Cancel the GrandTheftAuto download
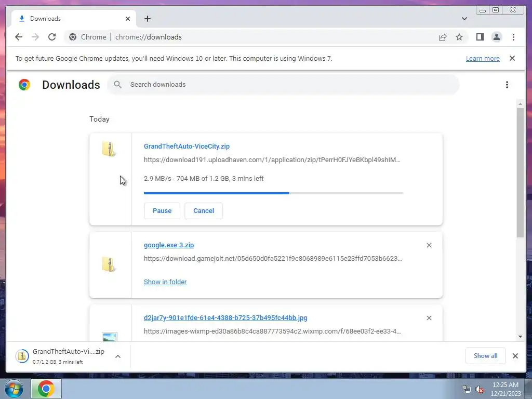Screen dimensions: 532x399 (204, 211)
